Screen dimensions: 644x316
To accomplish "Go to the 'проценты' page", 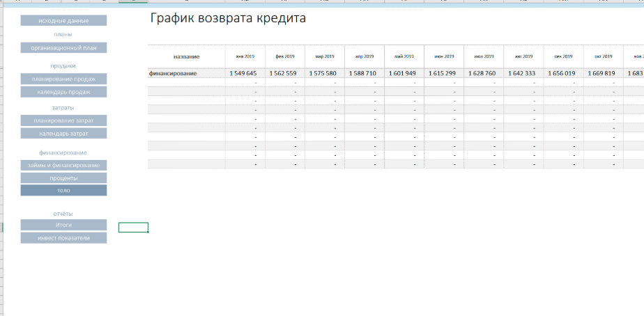I will point(63,177).
